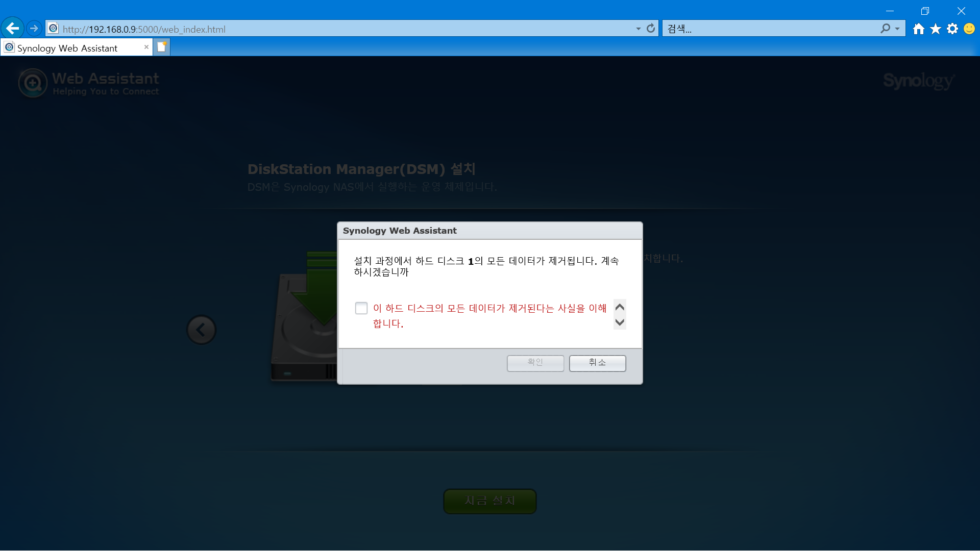Open a new browser tab

(161, 47)
